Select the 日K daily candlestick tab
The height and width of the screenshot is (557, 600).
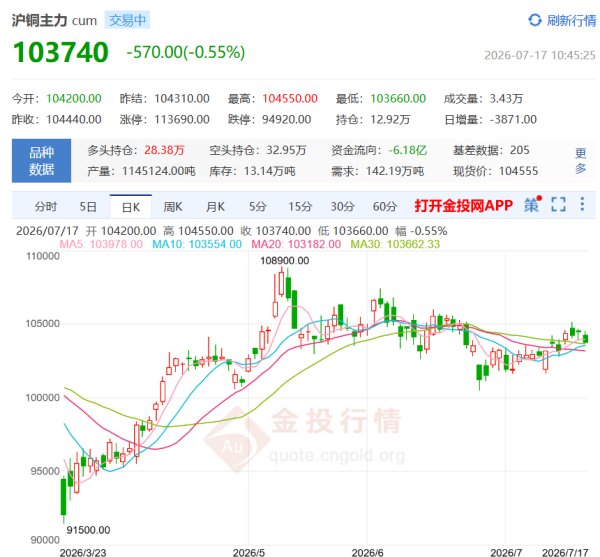(x=131, y=207)
